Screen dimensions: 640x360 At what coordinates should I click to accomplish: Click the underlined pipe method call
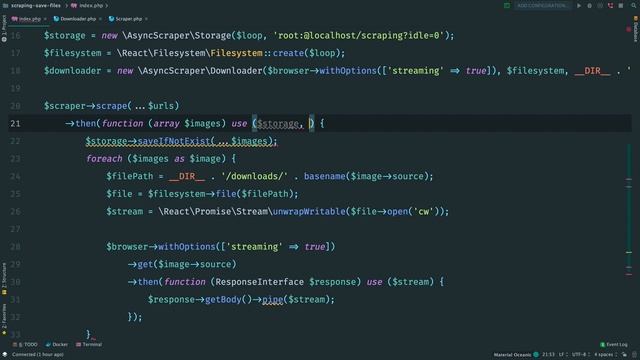click(272, 300)
